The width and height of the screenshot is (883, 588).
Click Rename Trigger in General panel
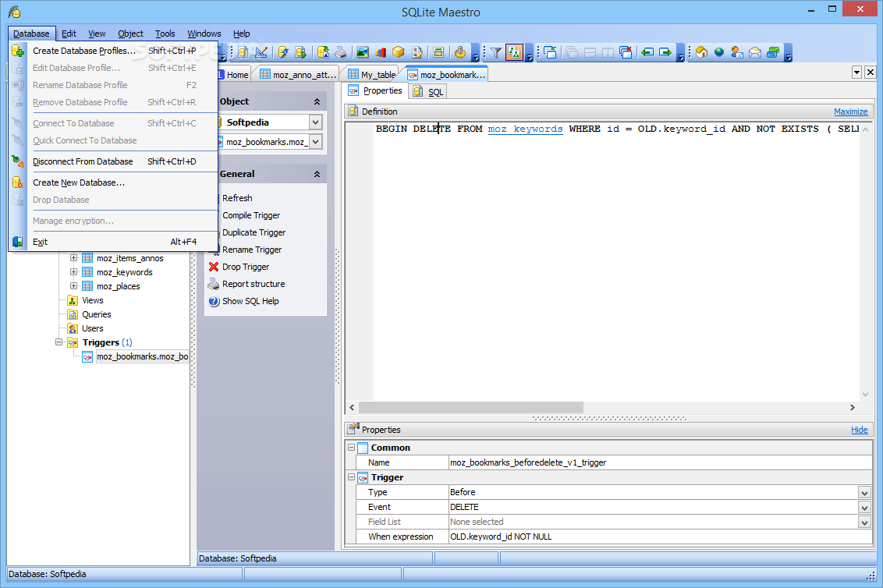[252, 250]
